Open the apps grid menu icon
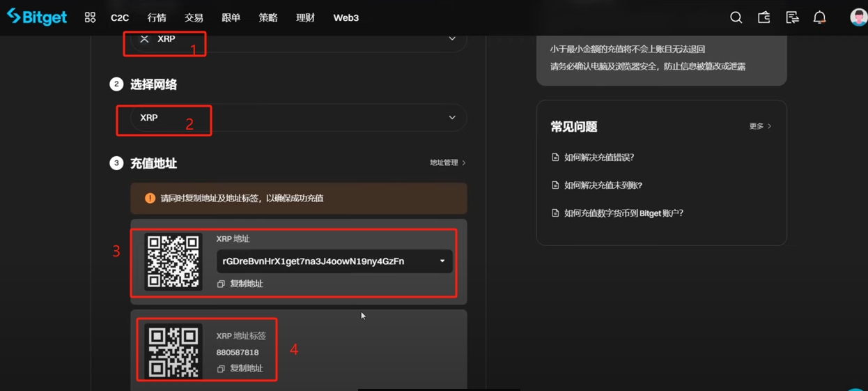 [90, 17]
